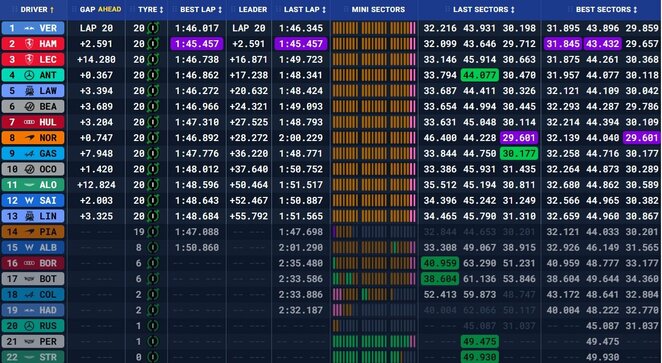Click the tyre compound icon in HAD's row
The width and height of the screenshot is (662, 363).
(153, 310)
